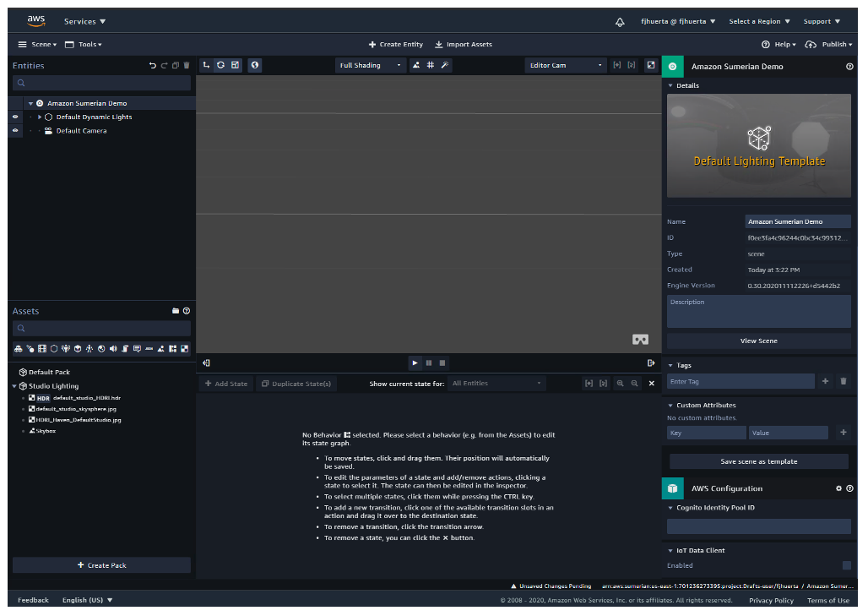Screen dimensions: 868x616
Task: Open the Publish menu
Action: 828,44
